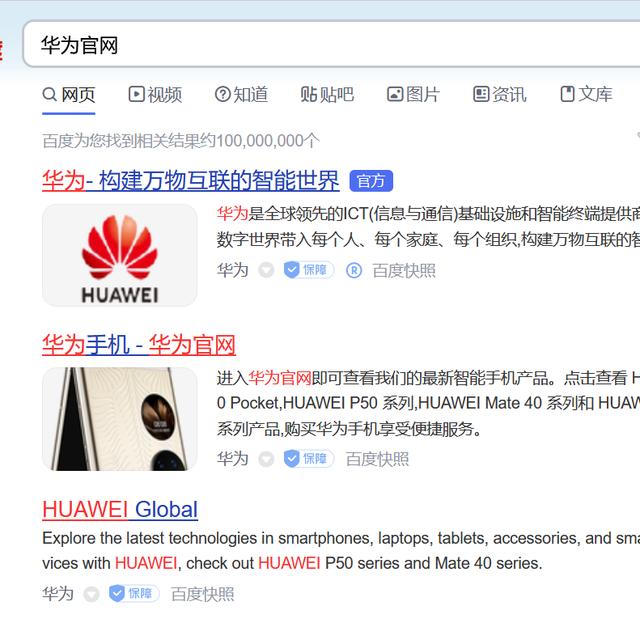The height and width of the screenshot is (623, 640).
Task: Click the HUAWEI logo thumbnail
Action: click(120, 255)
